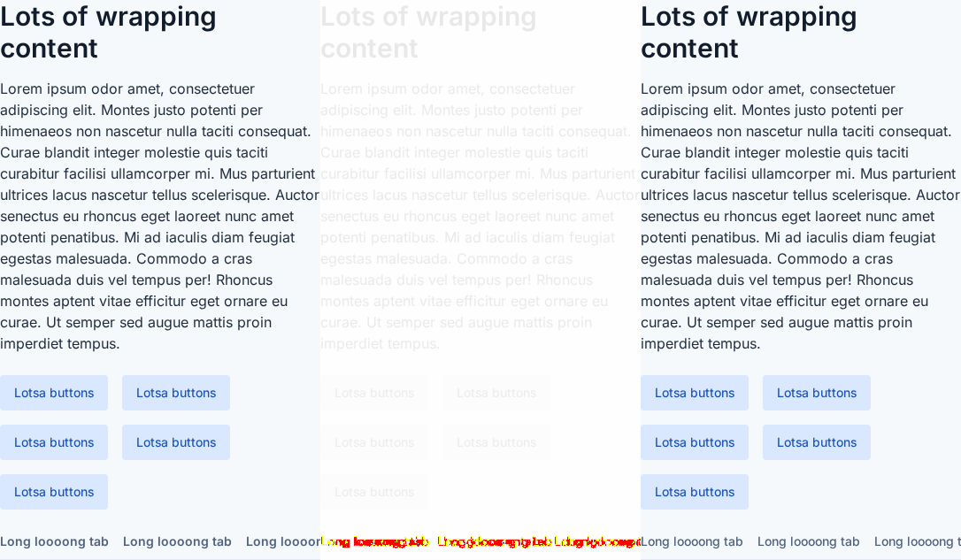Screen dimensions: 961x560
Task: Click first middle-row Lotsa buttons in right panel
Action: 695,442
